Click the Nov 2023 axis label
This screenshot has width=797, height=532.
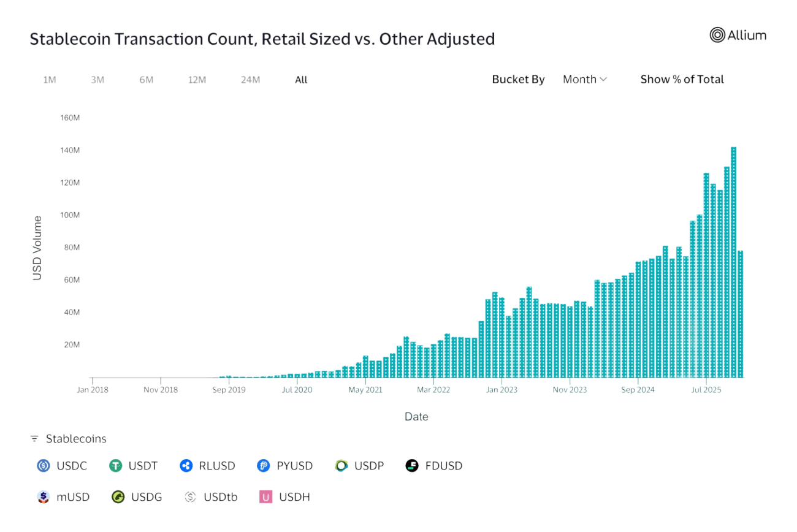pos(570,389)
